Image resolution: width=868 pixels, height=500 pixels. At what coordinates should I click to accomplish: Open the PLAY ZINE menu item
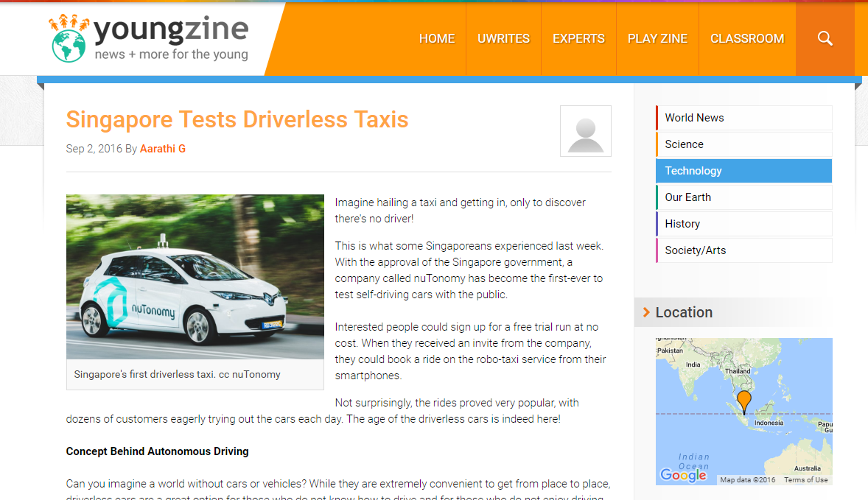[x=658, y=39]
